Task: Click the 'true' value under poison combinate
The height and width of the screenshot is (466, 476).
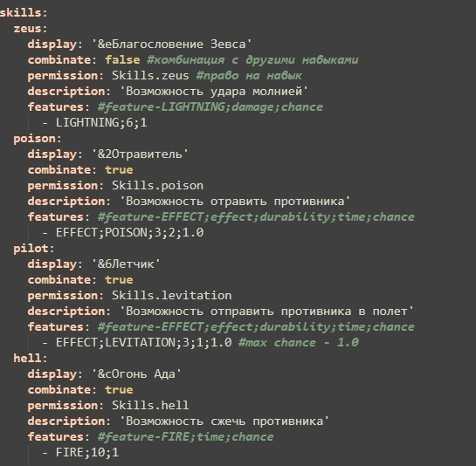Action: coord(119,170)
